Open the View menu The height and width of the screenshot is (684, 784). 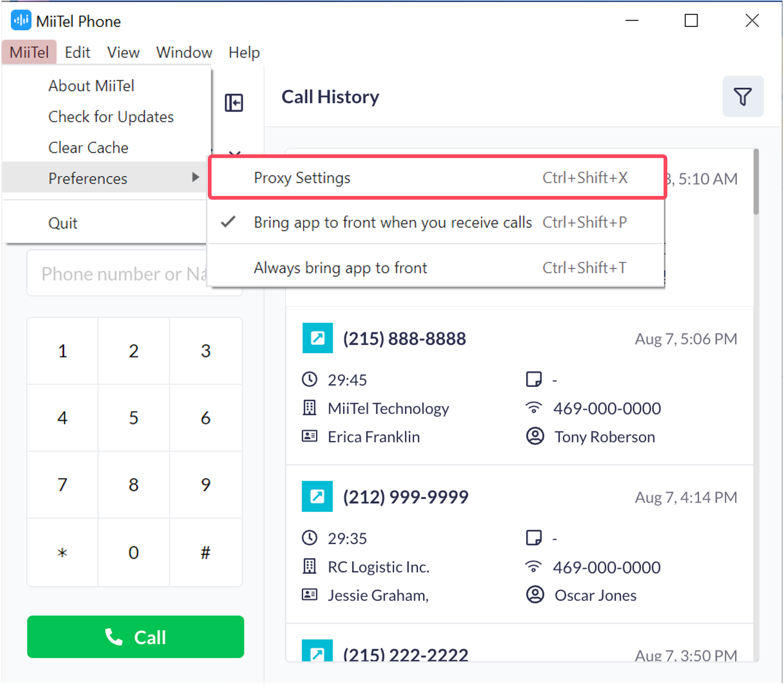pyautogui.click(x=123, y=52)
